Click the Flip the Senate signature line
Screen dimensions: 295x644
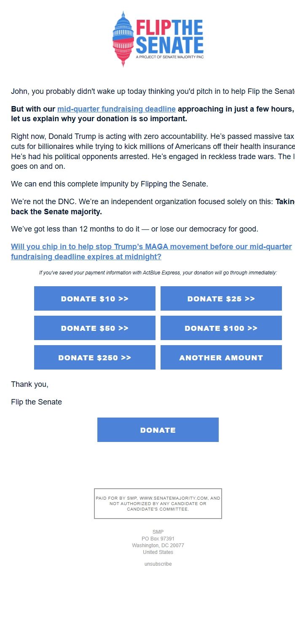coord(36,402)
